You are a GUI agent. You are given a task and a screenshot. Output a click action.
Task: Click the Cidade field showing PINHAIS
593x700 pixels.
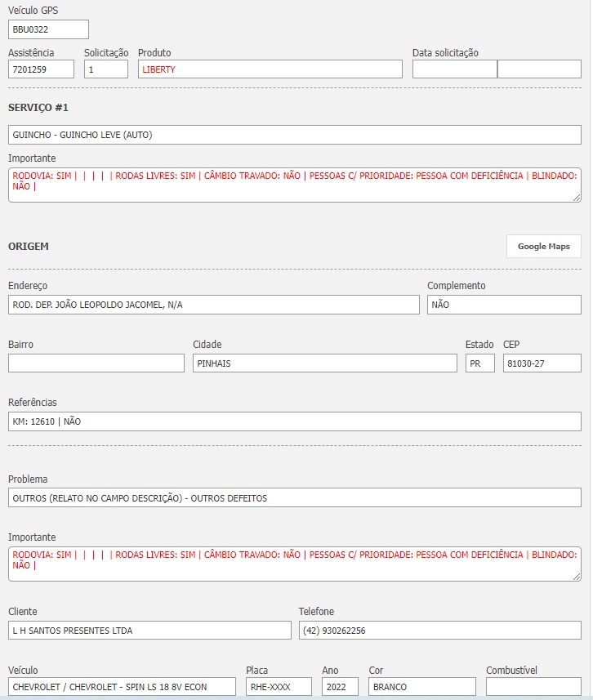[324, 363]
